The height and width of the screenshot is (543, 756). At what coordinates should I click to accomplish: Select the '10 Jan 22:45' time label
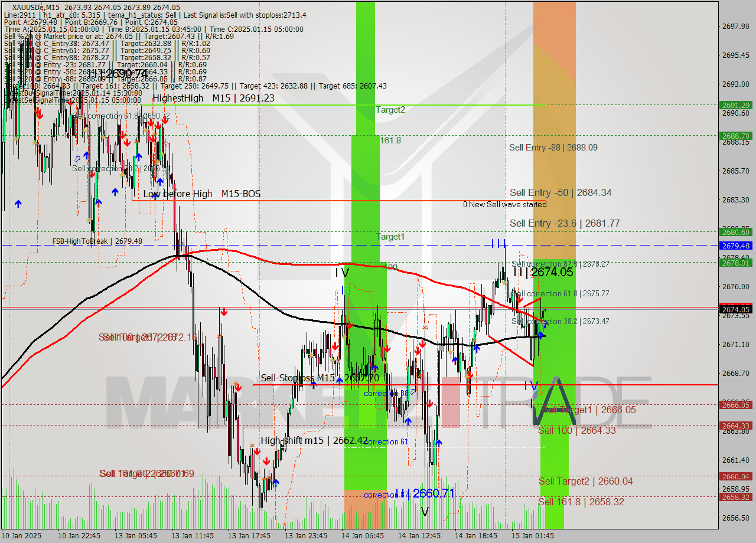point(79,535)
